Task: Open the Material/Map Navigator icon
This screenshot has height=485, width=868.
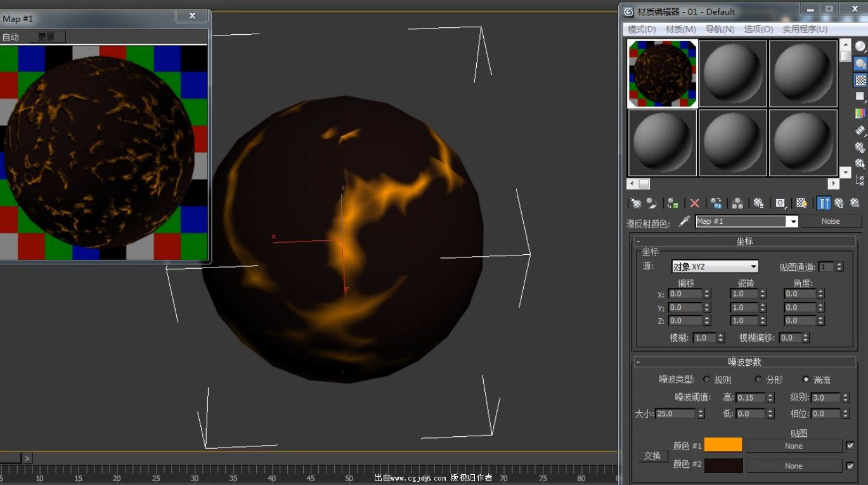Action: tap(860, 180)
